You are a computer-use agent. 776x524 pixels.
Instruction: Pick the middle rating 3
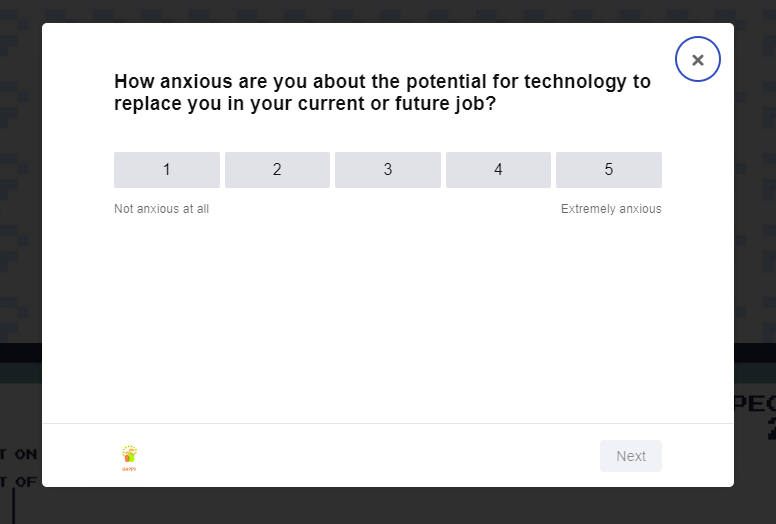tap(388, 170)
